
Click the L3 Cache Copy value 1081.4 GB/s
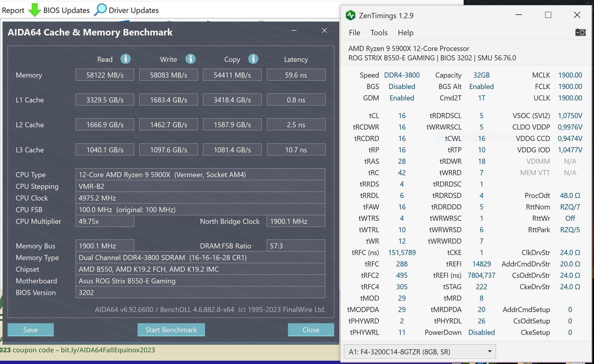pos(232,150)
